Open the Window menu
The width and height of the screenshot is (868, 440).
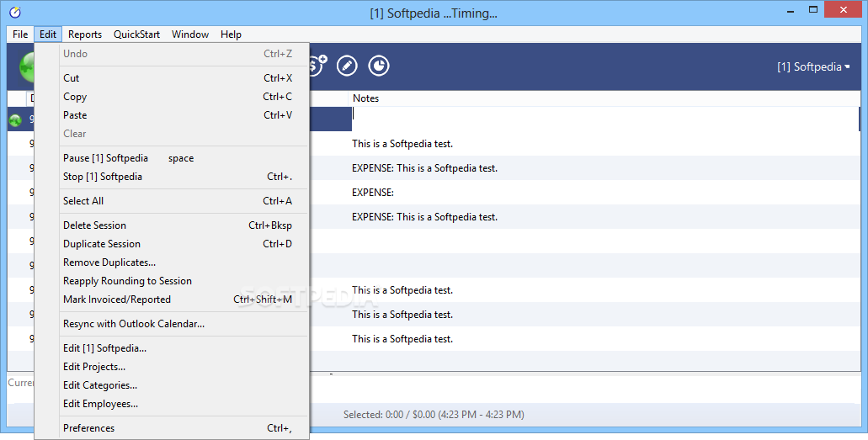point(190,34)
